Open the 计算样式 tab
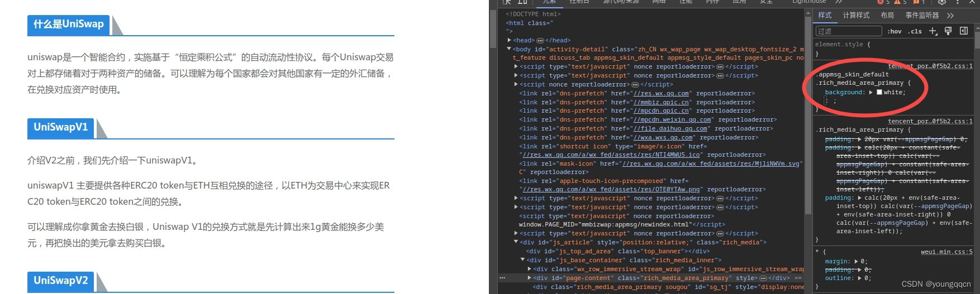Viewport: 980px width, 294px height. (856, 16)
